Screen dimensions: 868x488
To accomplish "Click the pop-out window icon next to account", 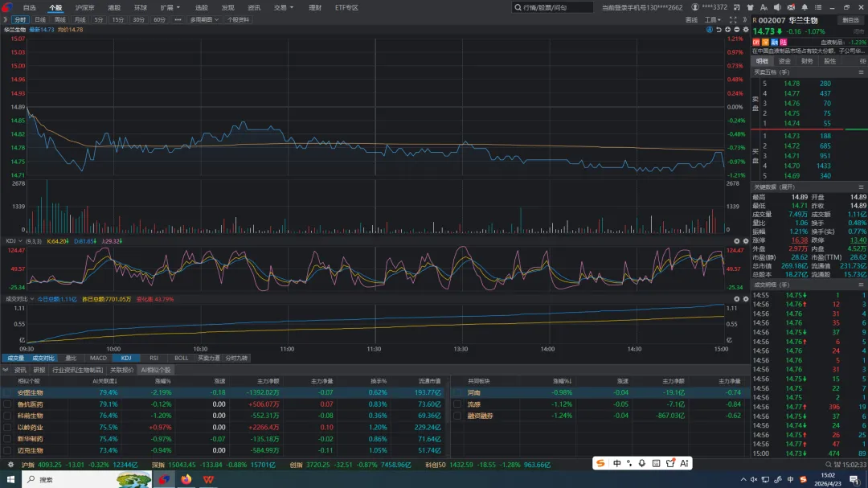I will [737, 7].
